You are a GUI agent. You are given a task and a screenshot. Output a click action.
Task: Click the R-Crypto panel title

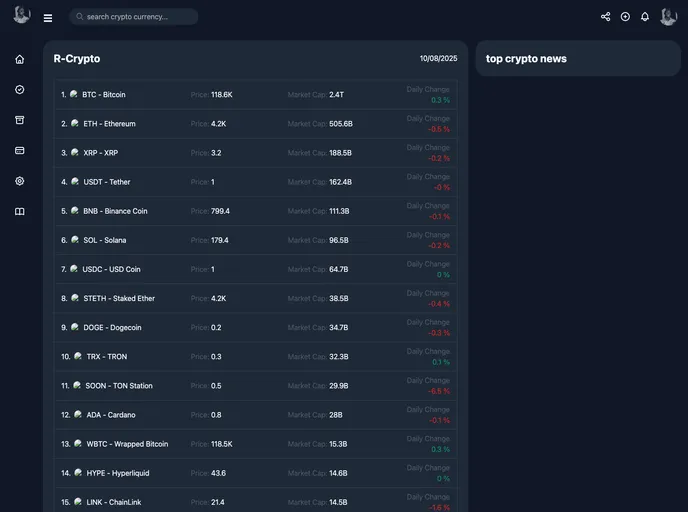pos(77,59)
